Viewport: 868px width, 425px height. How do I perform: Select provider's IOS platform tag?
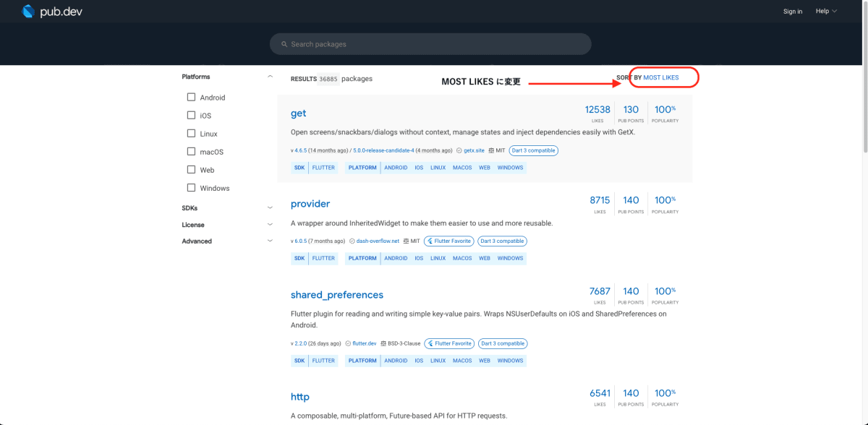[419, 258]
